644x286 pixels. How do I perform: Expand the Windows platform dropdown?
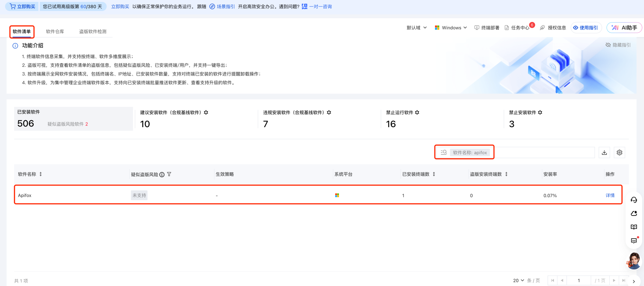[x=451, y=28]
